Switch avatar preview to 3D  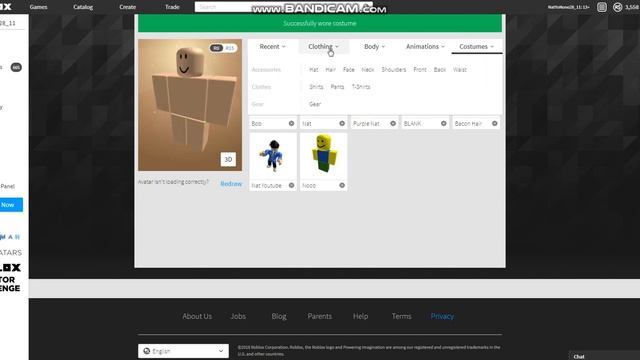tap(228, 159)
